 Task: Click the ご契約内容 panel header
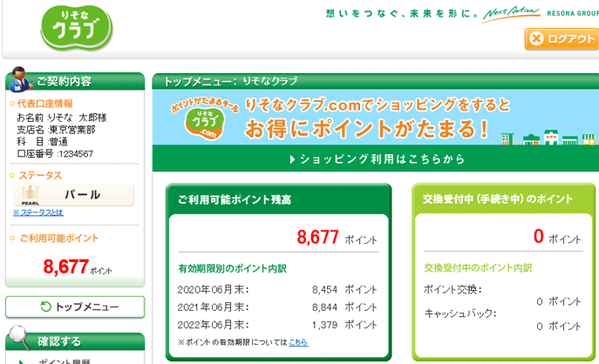75,81
